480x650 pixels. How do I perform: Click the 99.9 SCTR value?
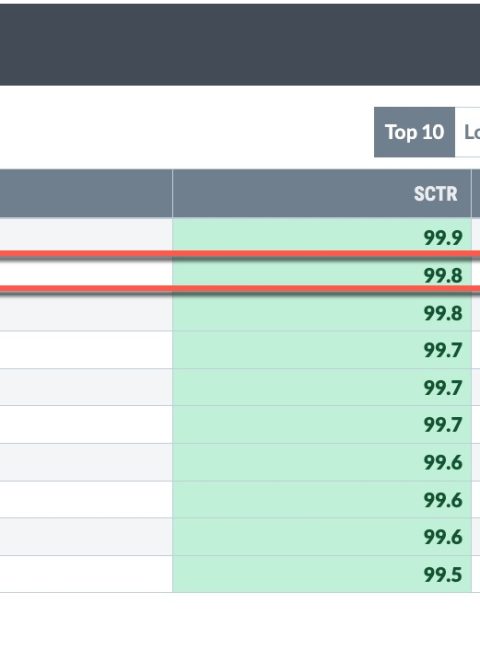[443, 238]
